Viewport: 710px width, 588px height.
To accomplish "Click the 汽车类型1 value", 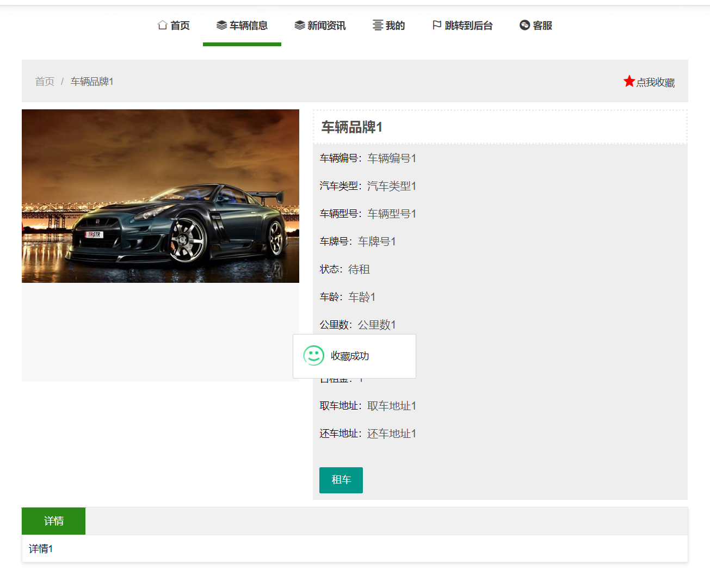I will 392,186.
